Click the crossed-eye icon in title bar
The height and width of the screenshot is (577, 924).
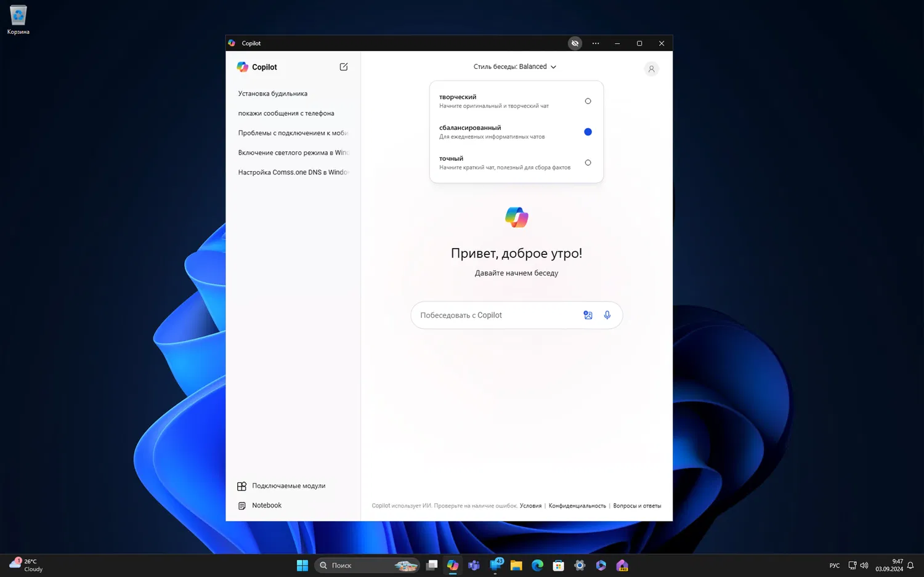575,43
